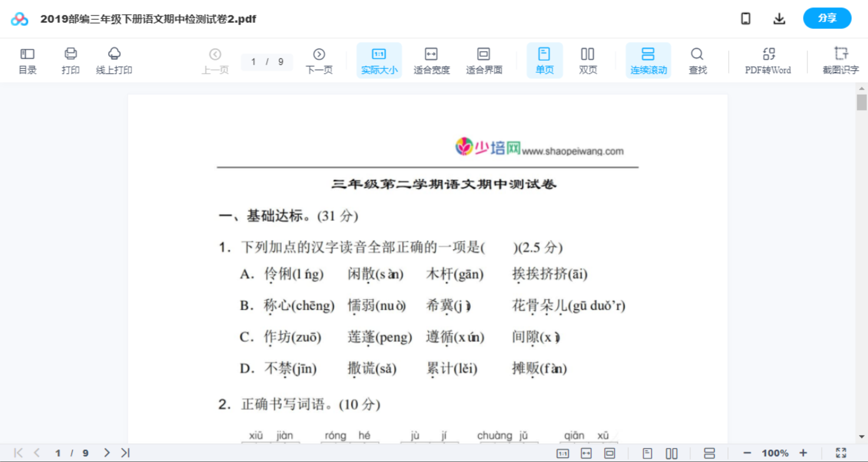Enable 适合宽度 fit-width mode
This screenshot has height=462, width=868.
(431, 60)
